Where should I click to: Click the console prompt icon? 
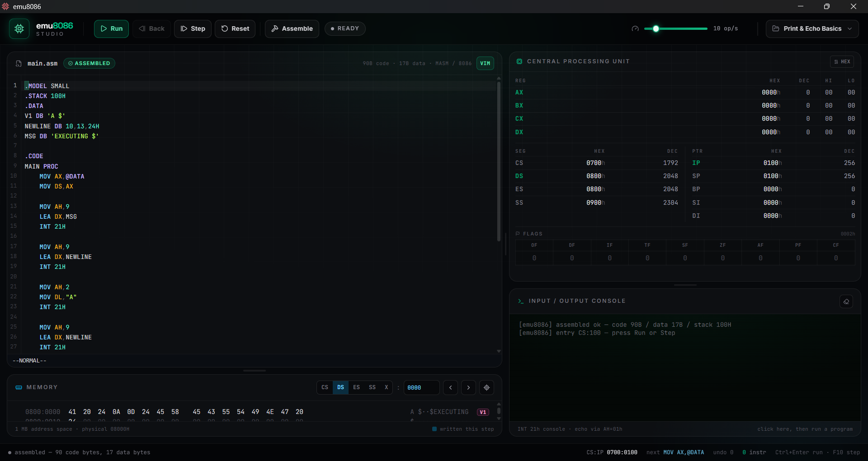pos(521,301)
